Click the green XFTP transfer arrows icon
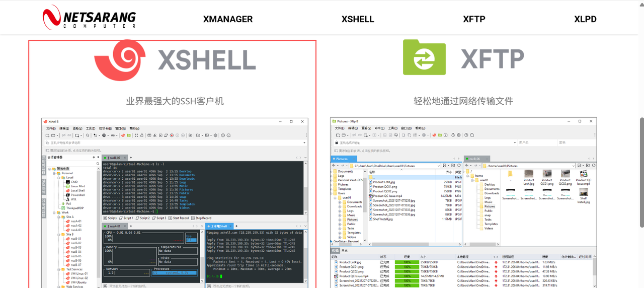The width and height of the screenshot is (644, 288). [x=424, y=57]
